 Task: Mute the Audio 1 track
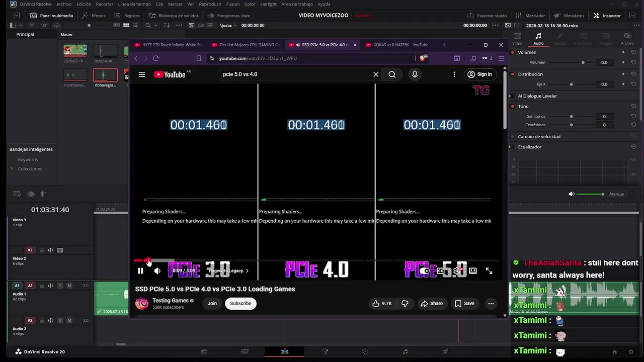click(x=69, y=286)
